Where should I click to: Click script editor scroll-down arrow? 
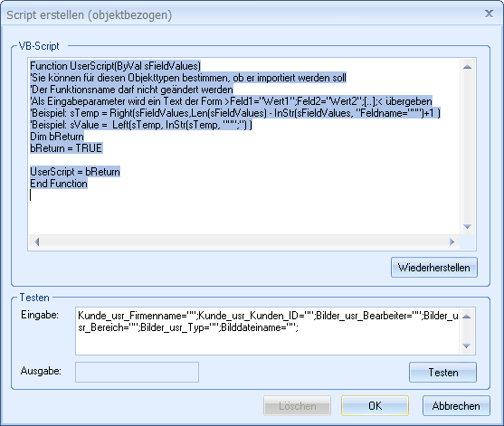tap(468, 226)
